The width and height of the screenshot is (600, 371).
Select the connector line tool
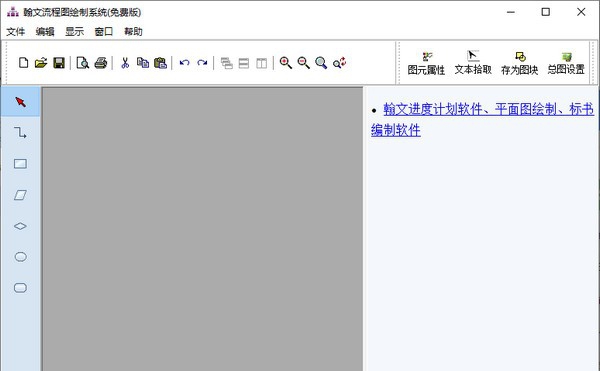[20, 133]
